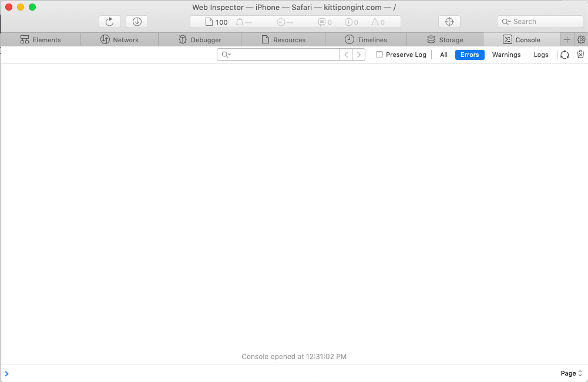Switch to the Network tab
Image resolution: width=588 pixels, height=382 pixels.
click(120, 40)
